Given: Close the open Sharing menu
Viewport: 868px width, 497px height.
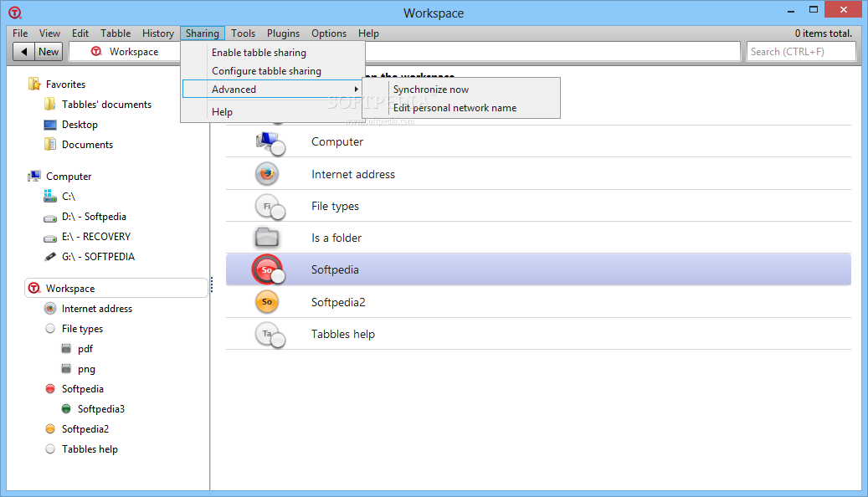Looking at the screenshot, I should pos(202,33).
